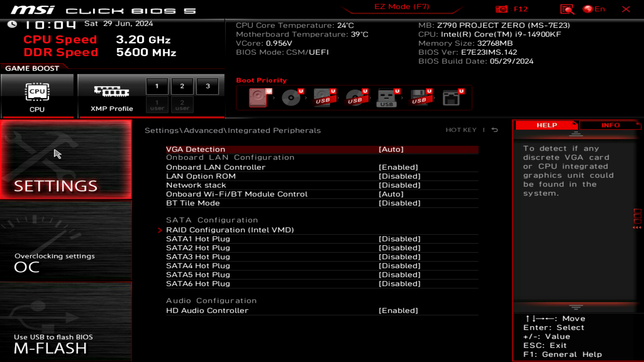Select the USB device icon in Boot Priority
The height and width of the screenshot is (362, 644).
coord(386,99)
